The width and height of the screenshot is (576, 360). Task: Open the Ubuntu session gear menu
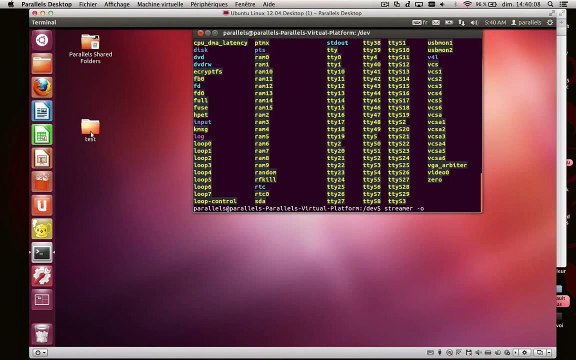[550, 22]
